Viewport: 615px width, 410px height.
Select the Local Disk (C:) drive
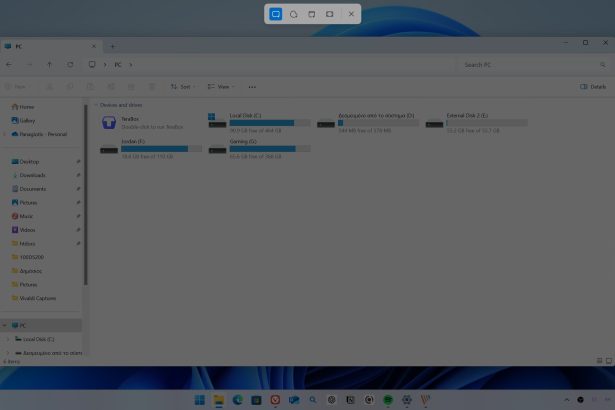(259, 122)
